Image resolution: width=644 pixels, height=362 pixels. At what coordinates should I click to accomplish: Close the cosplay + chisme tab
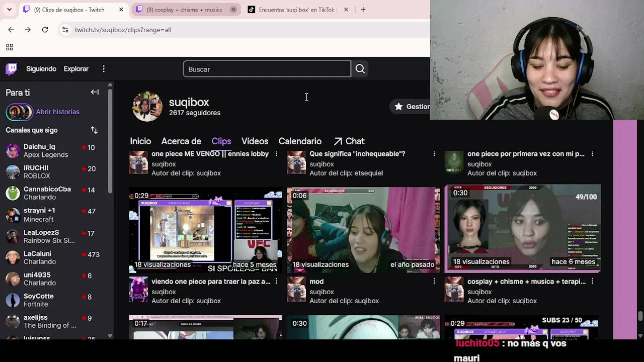point(233,10)
